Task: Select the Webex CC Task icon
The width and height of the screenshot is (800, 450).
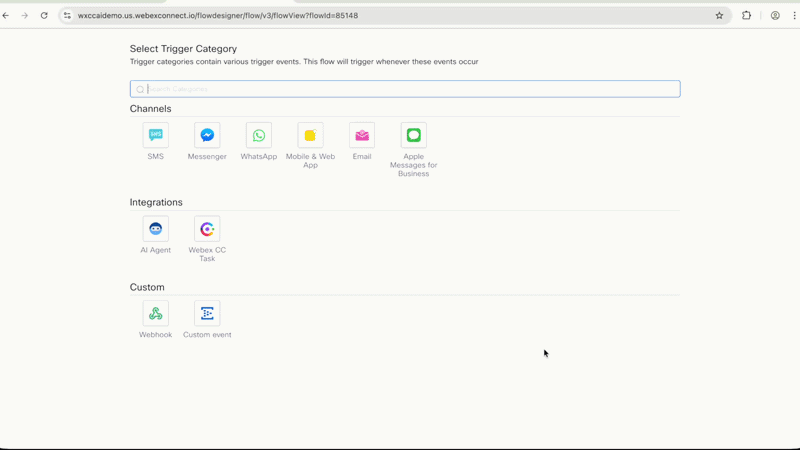Action: coord(207,229)
